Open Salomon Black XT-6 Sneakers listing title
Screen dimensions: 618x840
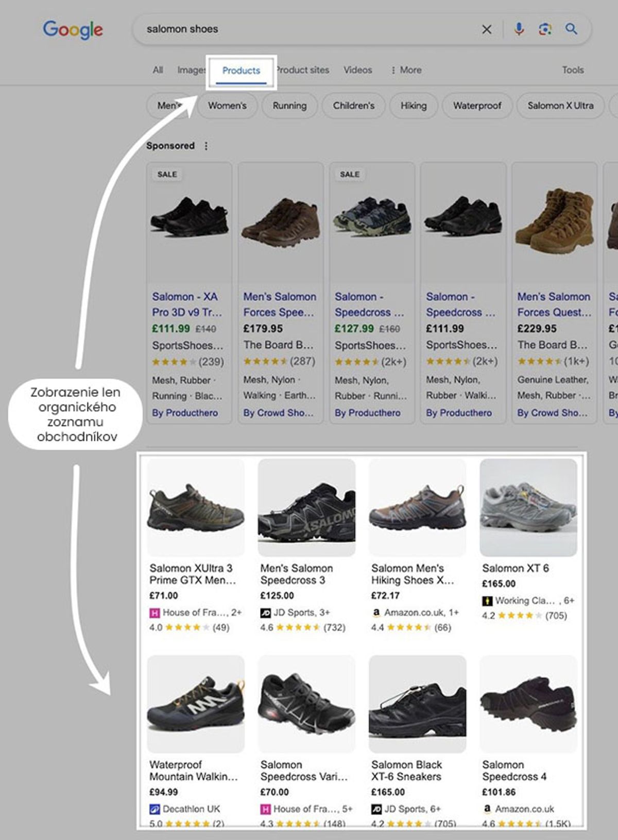coord(406,771)
